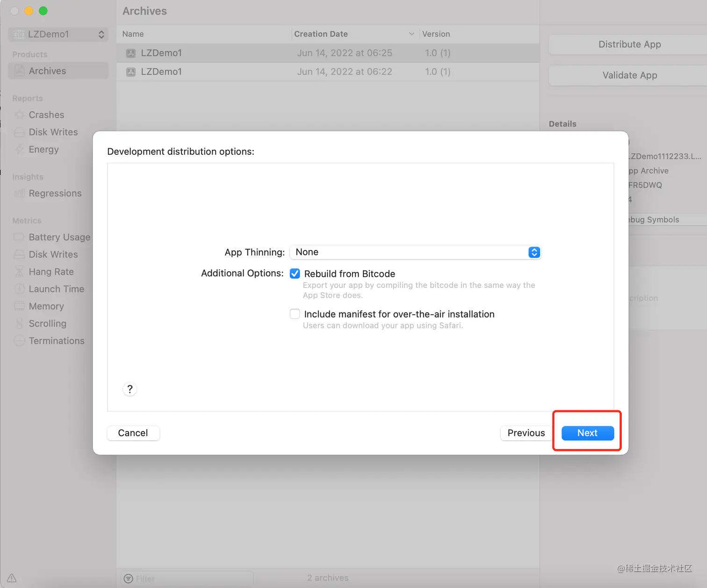Image resolution: width=707 pixels, height=588 pixels.
Task: Open Battery Usage metrics
Action: click(59, 237)
